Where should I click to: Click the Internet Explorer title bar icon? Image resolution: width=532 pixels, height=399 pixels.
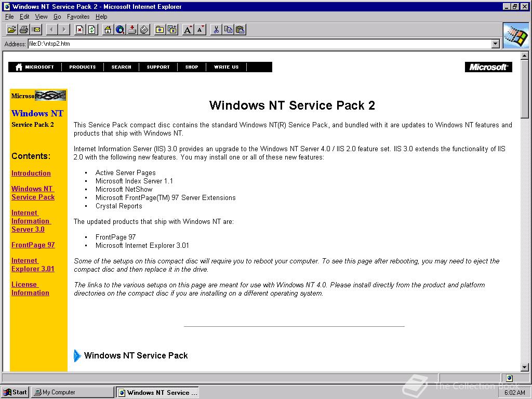[x=6, y=6]
